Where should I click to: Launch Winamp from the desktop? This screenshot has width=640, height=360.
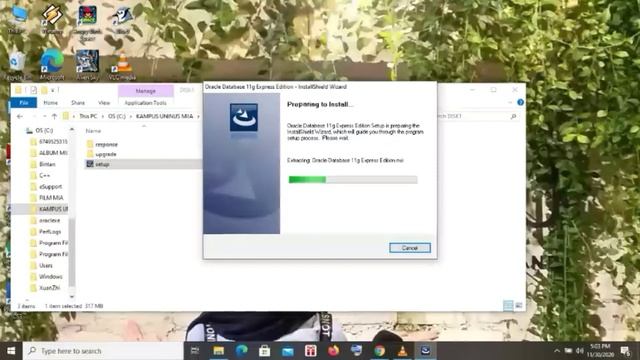[x=52, y=19]
